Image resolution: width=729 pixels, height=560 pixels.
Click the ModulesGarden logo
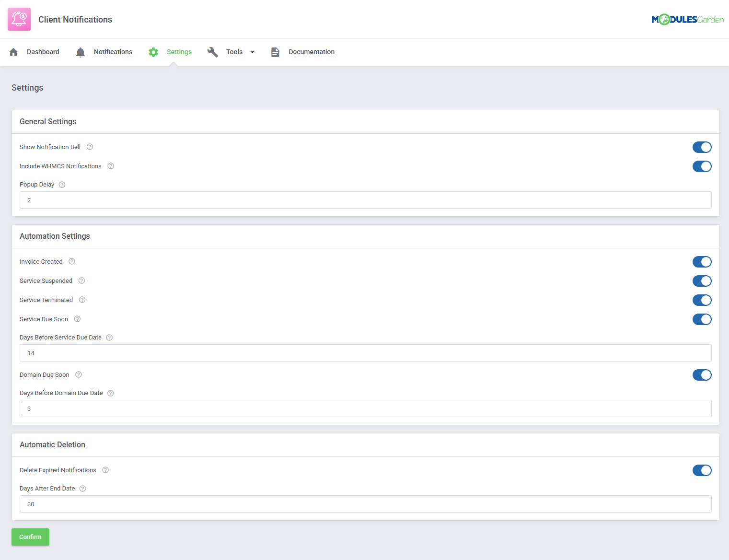(x=688, y=19)
